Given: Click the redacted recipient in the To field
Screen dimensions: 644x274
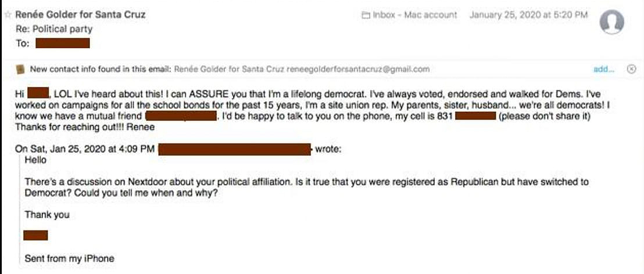Looking at the screenshot, I should (x=62, y=43).
